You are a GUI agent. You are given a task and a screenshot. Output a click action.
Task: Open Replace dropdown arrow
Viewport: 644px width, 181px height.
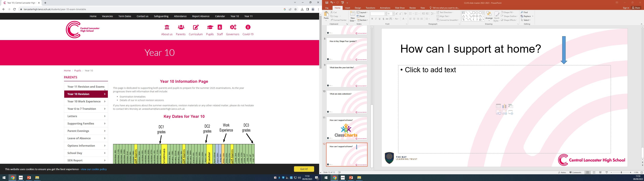tap(533, 16)
